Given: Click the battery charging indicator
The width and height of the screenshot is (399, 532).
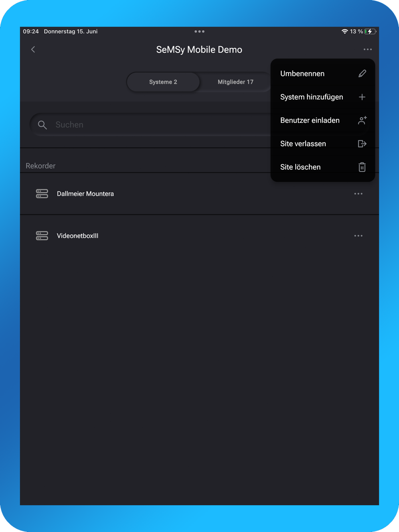Looking at the screenshot, I should [370, 32].
